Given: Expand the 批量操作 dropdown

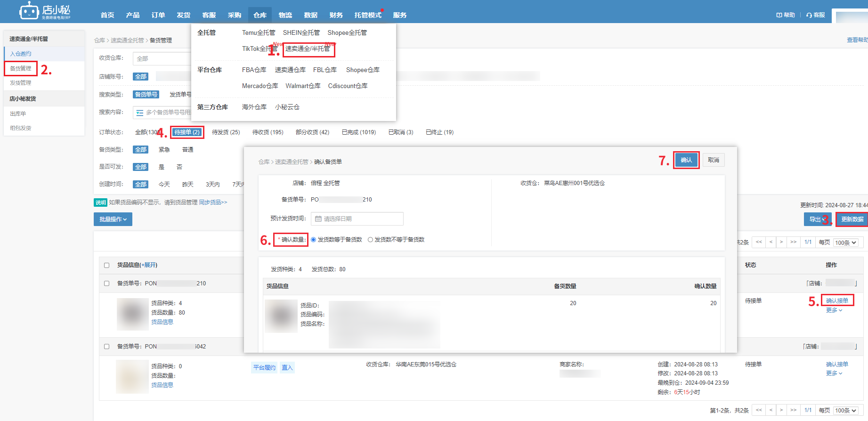Looking at the screenshot, I should pyautogui.click(x=113, y=219).
